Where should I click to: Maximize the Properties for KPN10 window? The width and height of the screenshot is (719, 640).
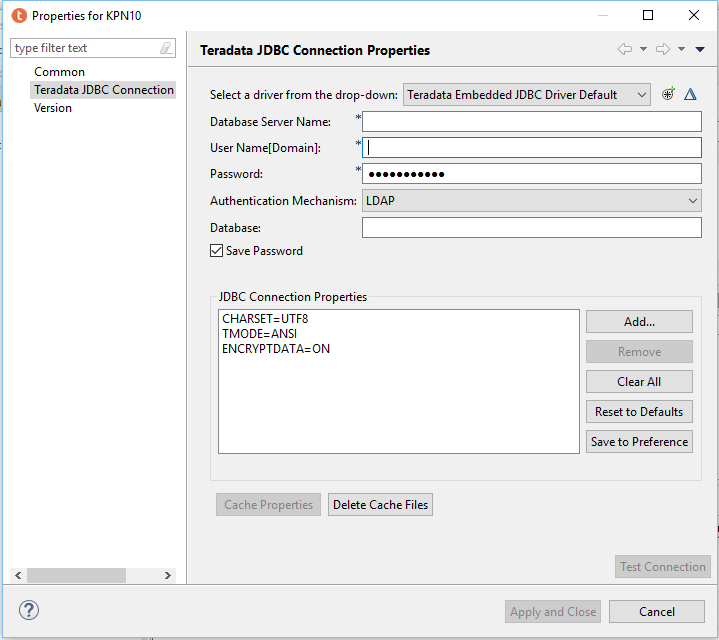648,15
